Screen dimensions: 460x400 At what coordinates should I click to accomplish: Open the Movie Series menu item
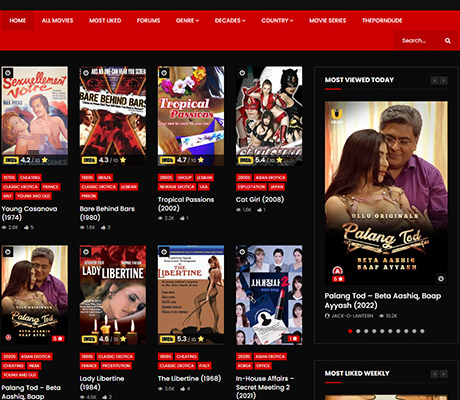[x=327, y=20]
